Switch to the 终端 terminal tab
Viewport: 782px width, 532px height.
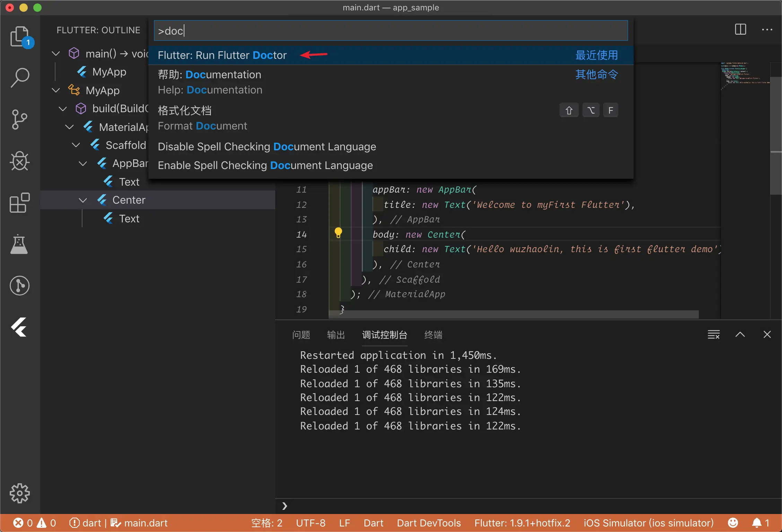tap(433, 335)
